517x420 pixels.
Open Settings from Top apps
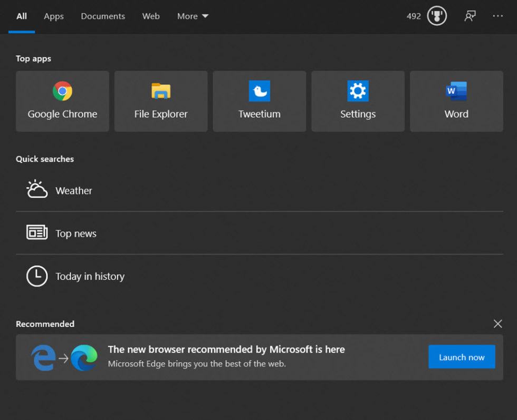358,101
